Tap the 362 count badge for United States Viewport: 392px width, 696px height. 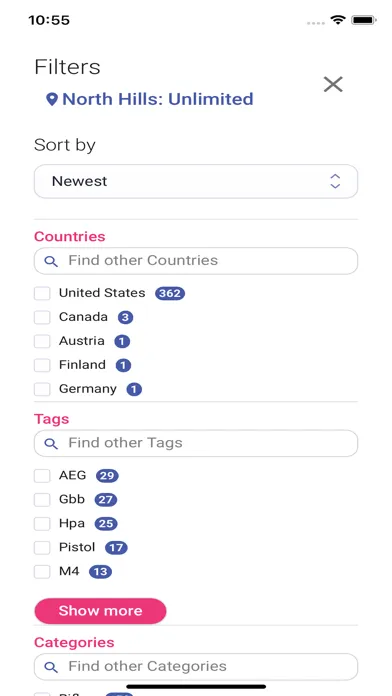click(170, 293)
